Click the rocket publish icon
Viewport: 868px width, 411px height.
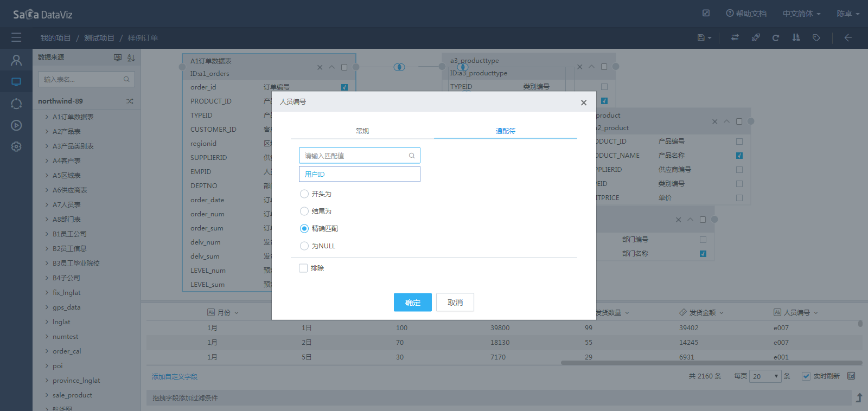point(755,37)
